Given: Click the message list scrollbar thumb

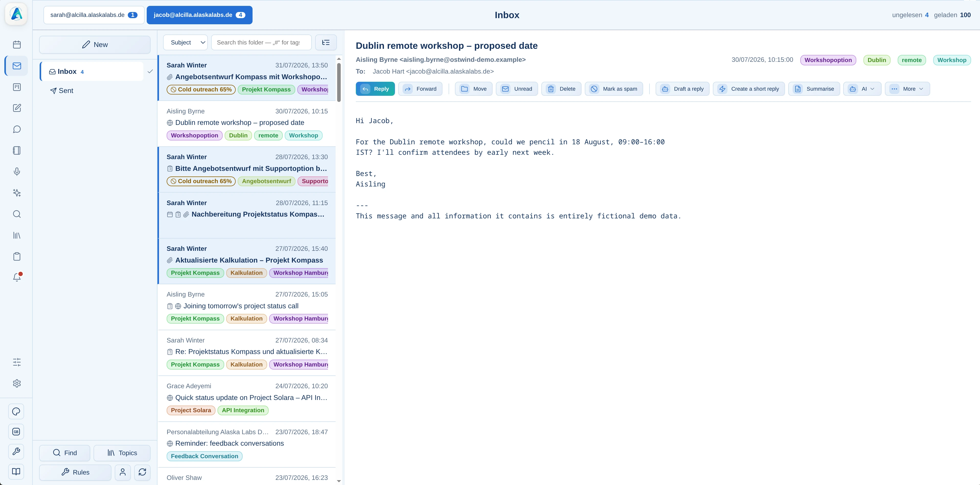Looking at the screenshot, I should coord(339,82).
